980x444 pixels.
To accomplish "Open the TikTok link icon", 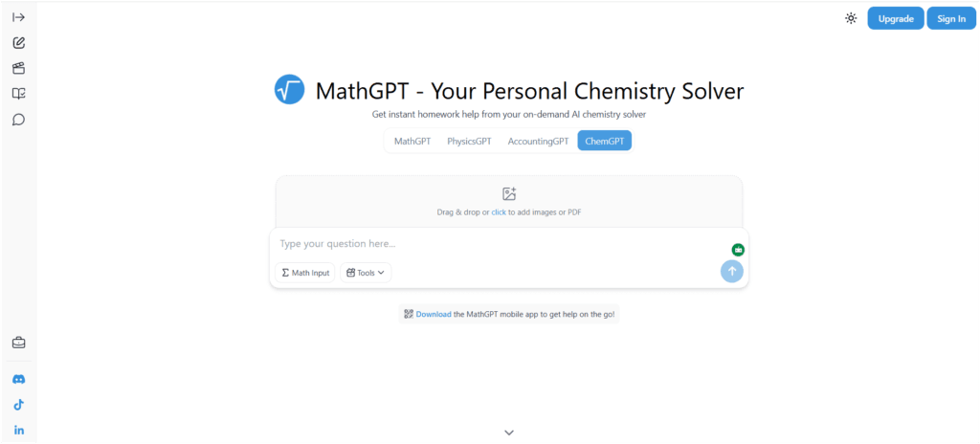I will click(18, 405).
